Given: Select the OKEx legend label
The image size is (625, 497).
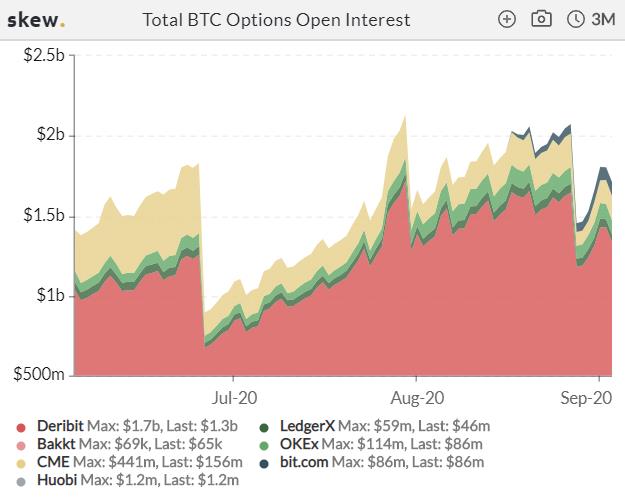Looking at the screenshot, I should coord(299,444).
